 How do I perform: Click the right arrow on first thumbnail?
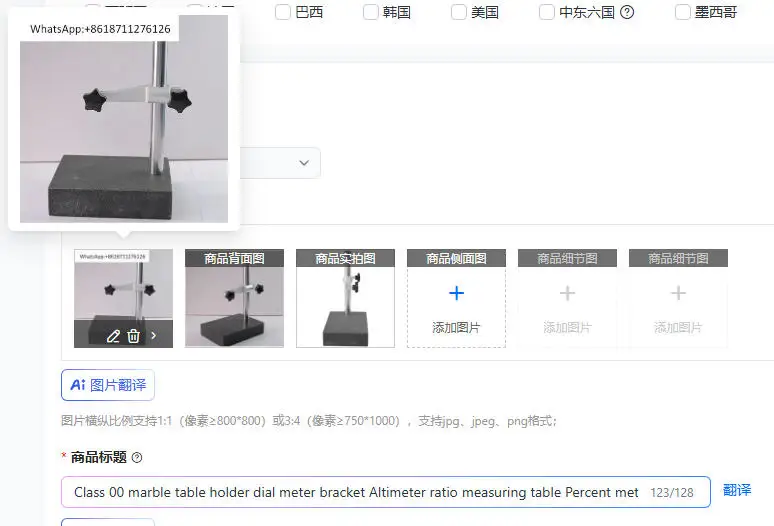(x=154, y=336)
